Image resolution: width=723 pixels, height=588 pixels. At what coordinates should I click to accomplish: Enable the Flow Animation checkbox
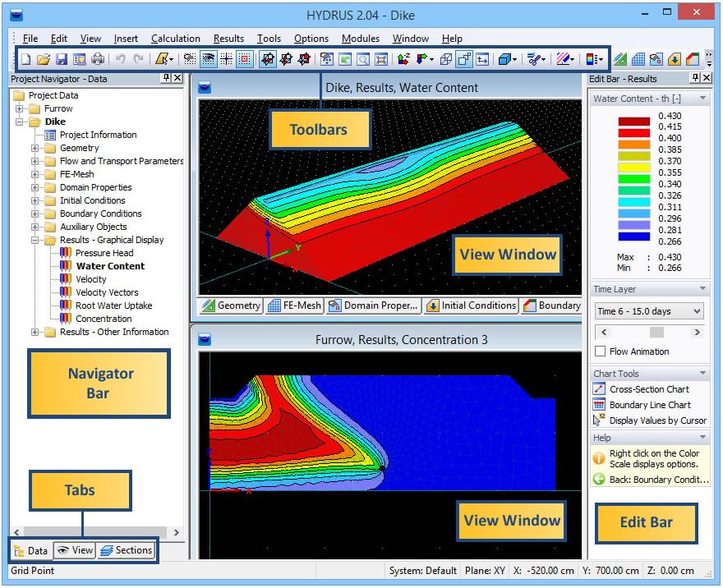600,351
